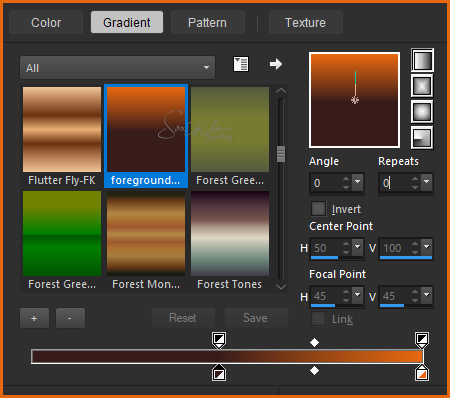This screenshot has height=398, width=450.
Task: Click the top middle transparency stop marker
Action: point(219,340)
